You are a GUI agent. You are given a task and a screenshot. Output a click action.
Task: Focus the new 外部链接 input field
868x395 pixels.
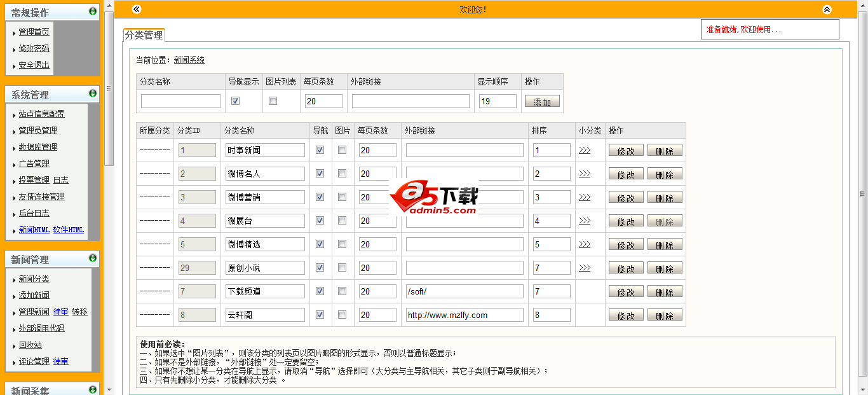click(410, 101)
